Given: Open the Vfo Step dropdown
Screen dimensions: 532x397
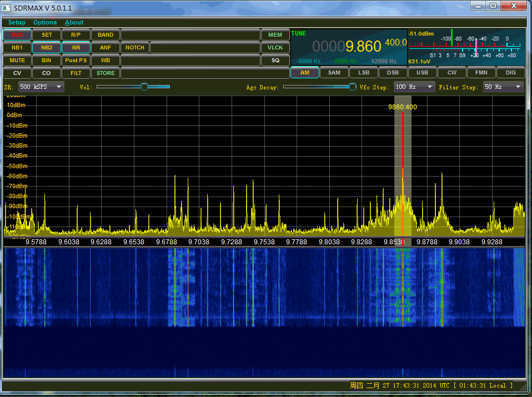Looking at the screenshot, I should coord(414,87).
